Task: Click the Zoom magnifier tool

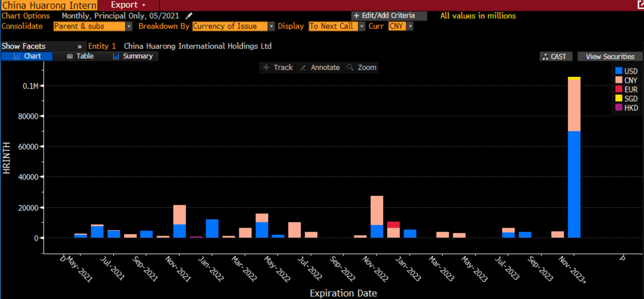Action: 361,68
